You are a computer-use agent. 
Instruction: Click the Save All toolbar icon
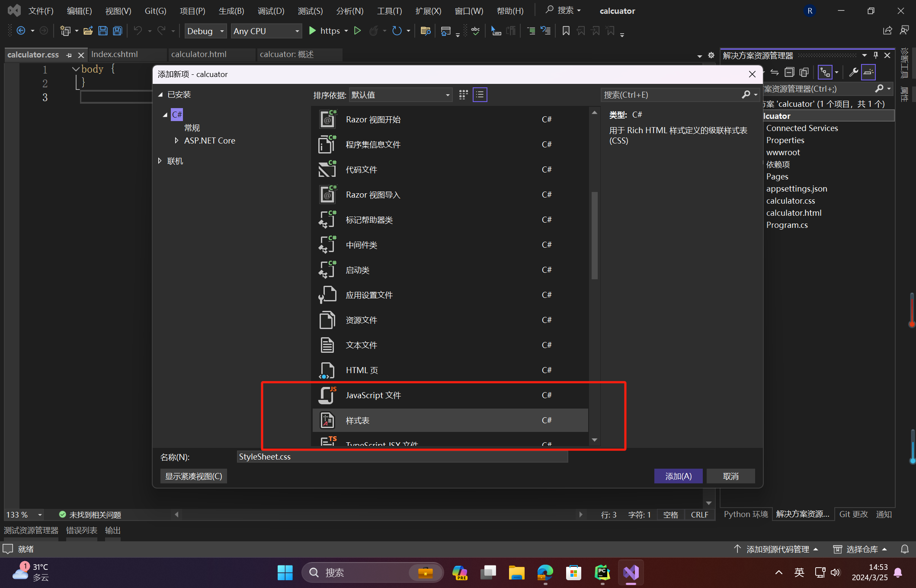(x=117, y=31)
